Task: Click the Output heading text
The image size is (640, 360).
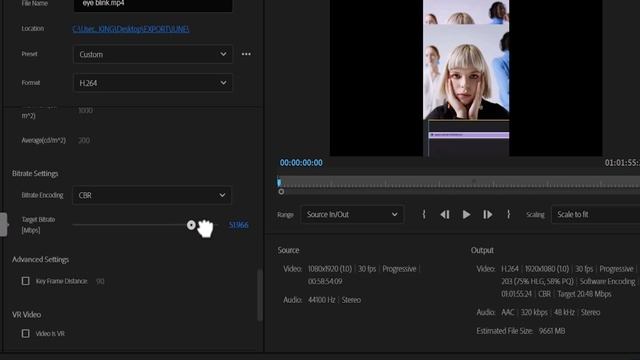Action: (482, 250)
